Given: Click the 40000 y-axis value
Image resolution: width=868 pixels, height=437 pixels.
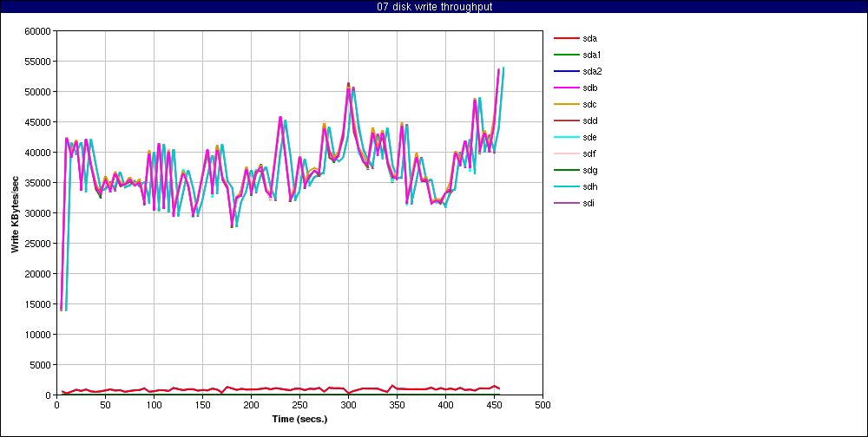Looking at the screenshot, I should [x=38, y=153].
